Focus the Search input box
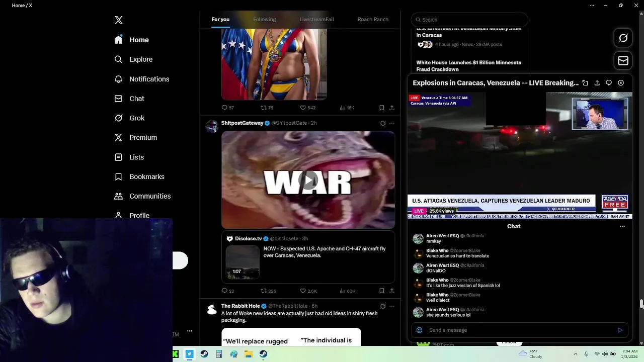The image size is (644, 362). pos(469,20)
